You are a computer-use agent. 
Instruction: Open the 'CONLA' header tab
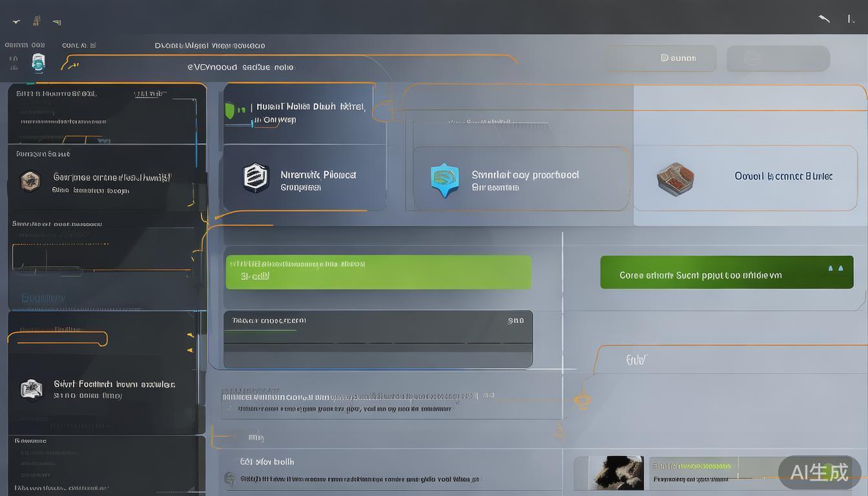[x=79, y=46]
